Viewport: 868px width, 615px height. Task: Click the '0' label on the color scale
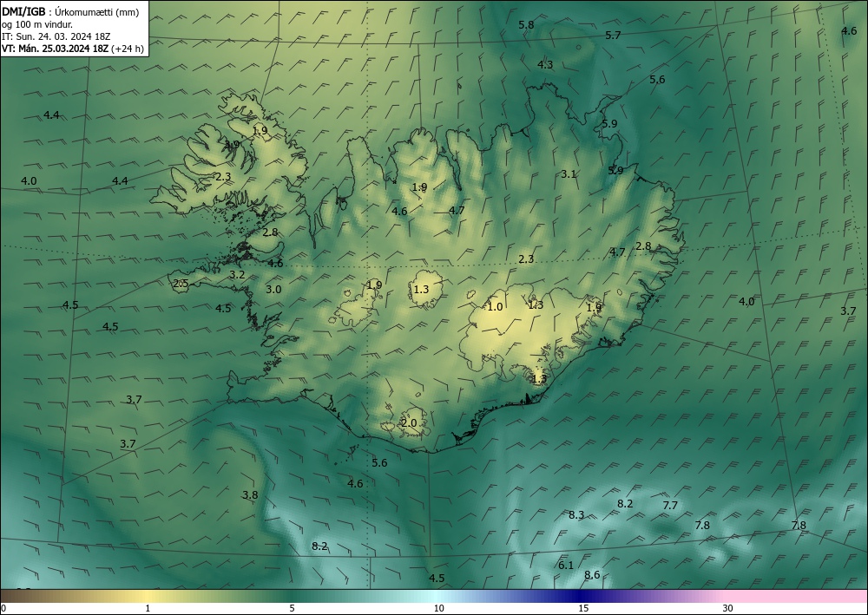3,609
